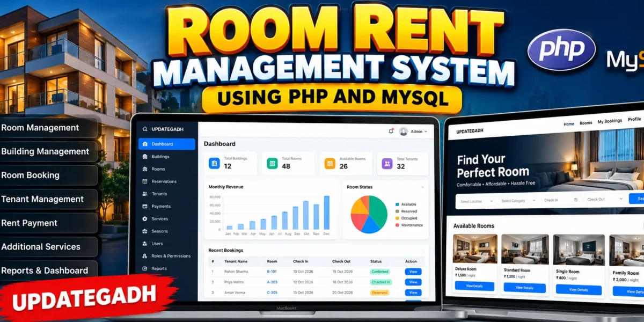This screenshot has width=644, height=322.
Task: Open the Select Location dropdown
Action: click(x=476, y=201)
